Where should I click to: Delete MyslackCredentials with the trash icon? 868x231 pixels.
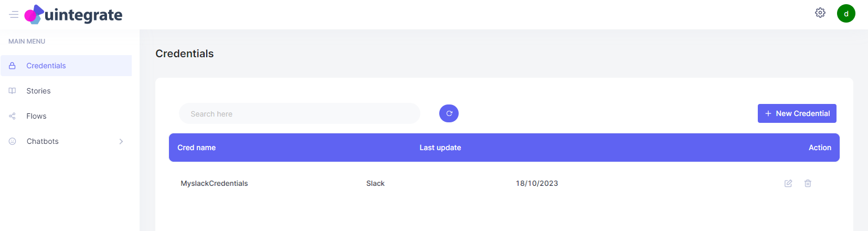tap(808, 183)
